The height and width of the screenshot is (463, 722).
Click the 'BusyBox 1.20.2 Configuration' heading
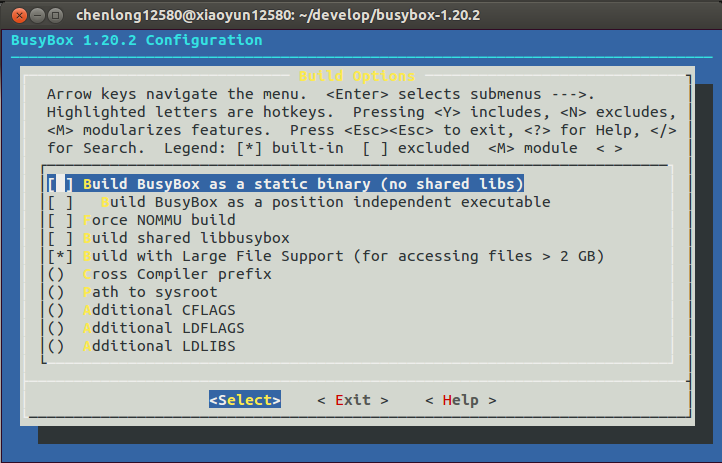137,40
